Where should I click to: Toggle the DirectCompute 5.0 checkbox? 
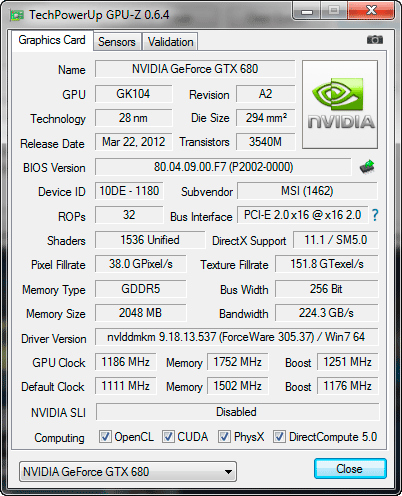[x=279, y=436]
